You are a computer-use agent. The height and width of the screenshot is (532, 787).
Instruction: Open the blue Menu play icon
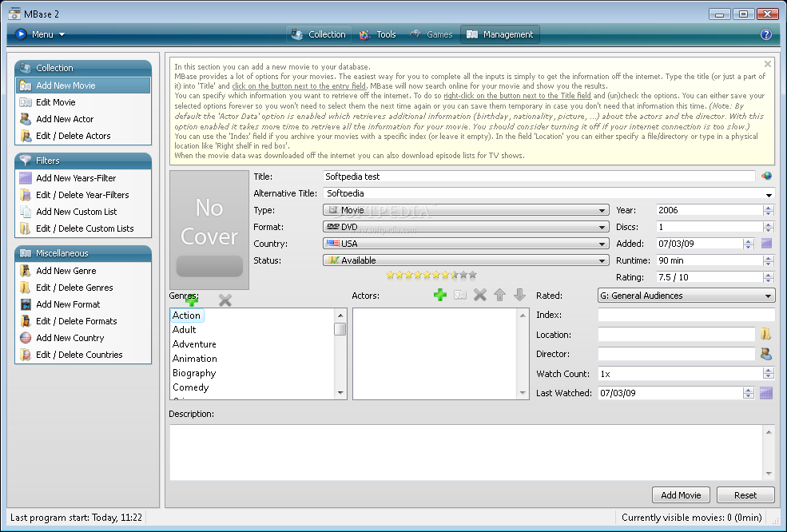click(x=21, y=34)
